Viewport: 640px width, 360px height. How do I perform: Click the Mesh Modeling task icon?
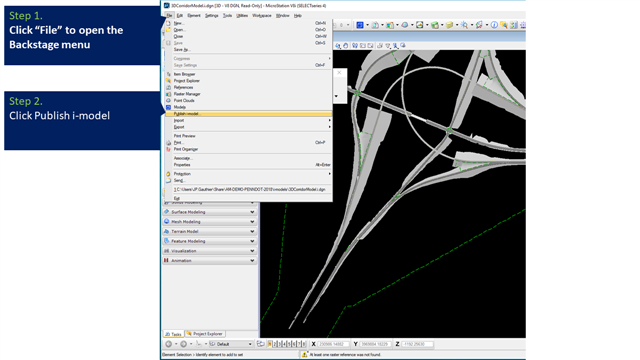tap(167, 222)
